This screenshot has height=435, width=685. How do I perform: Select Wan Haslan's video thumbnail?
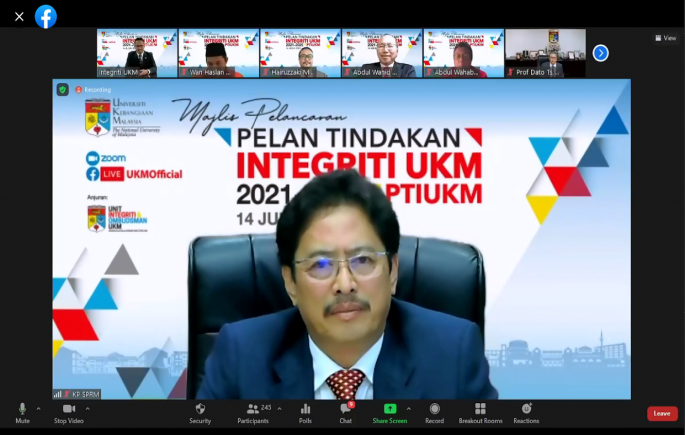tap(219, 53)
